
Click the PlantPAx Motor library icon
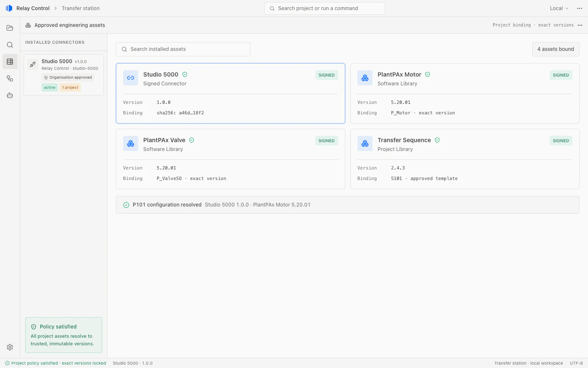pos(365,78)
